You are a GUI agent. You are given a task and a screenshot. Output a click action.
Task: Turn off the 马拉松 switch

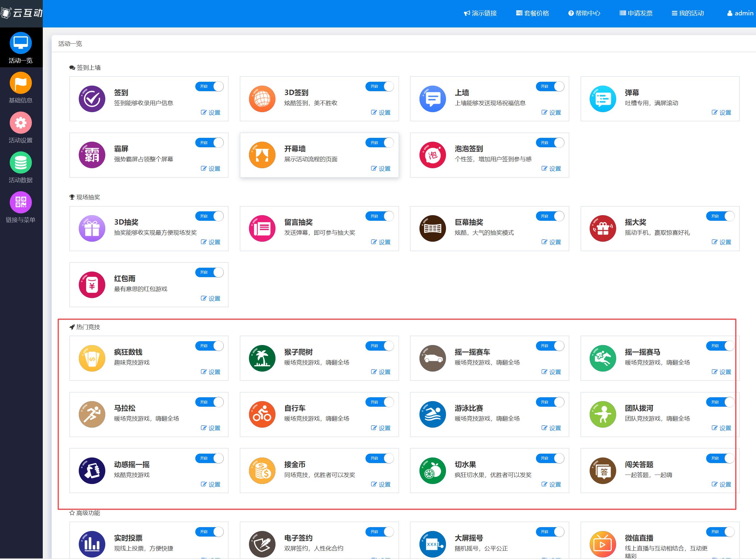click(x=209, y=402)
